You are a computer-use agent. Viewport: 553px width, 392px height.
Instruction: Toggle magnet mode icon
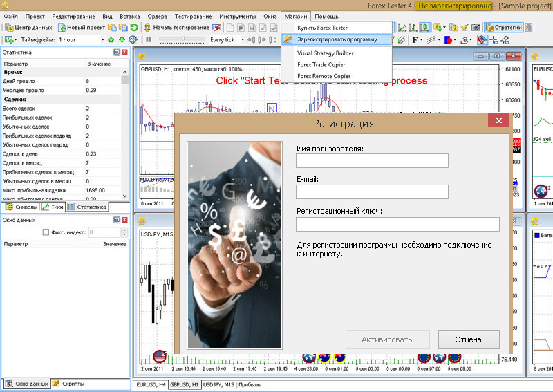click(482, 40)
